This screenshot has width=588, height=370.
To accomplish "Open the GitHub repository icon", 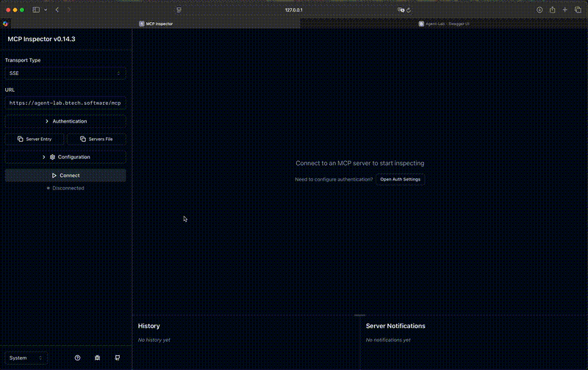I will coord(118,358).
